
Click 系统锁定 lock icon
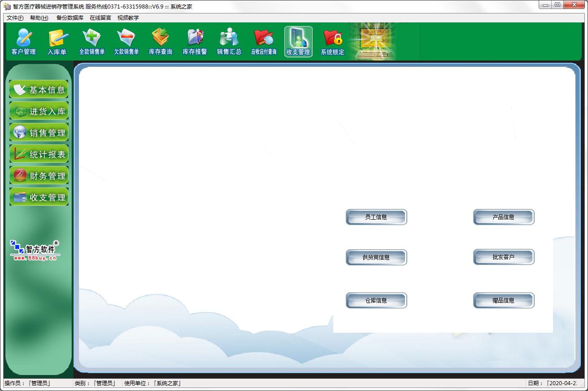332,42
